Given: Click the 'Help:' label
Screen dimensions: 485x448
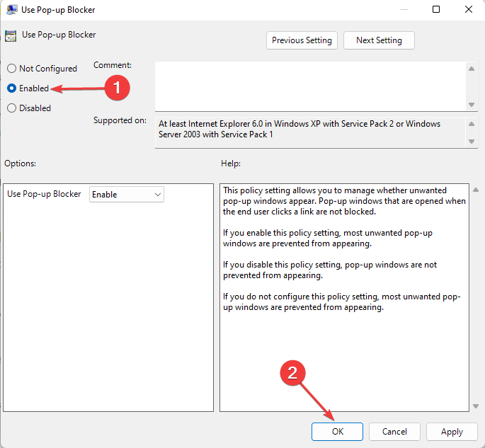Looking at the screenshot, I should pyautogui.click(x=231, y=163).
